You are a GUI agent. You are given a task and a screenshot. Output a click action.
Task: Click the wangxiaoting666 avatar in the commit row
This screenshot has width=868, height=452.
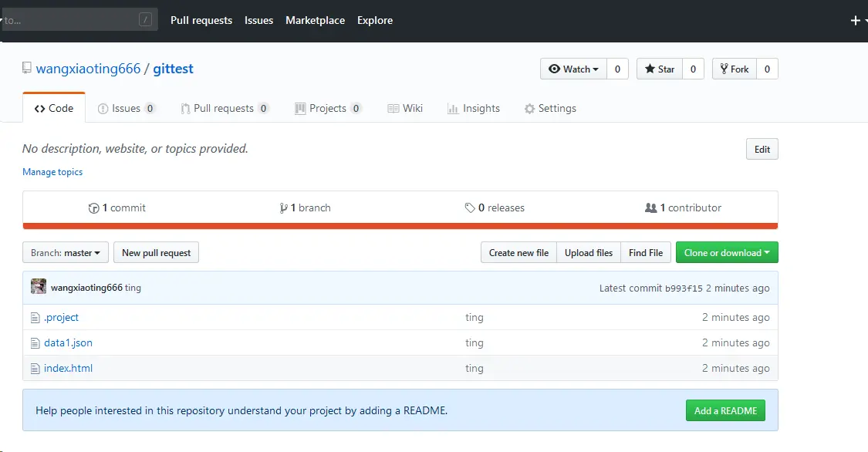(x=39, y=287)
